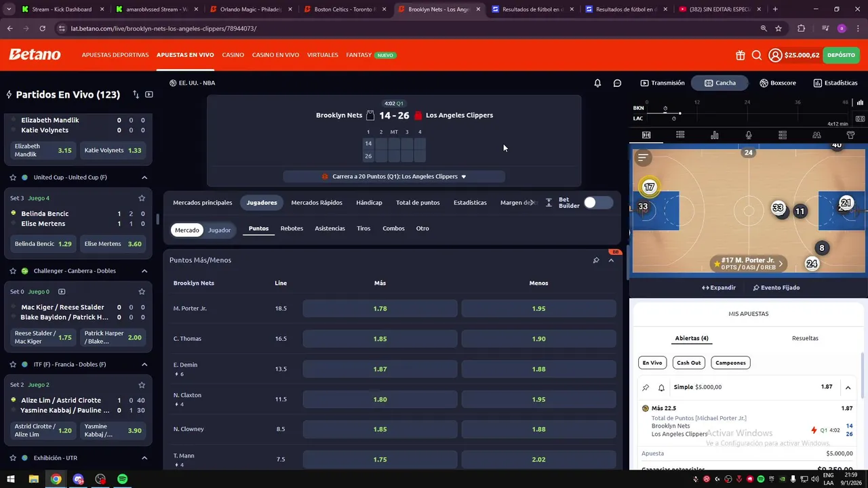Click the Evento Fijado button
This screenshot has height=488, width=868.
(x=776, y=287)
